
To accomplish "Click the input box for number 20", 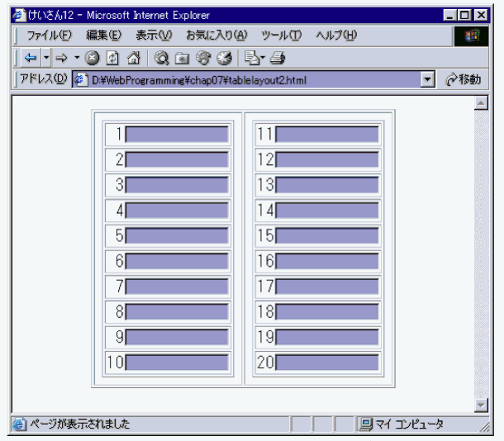I will (x=327, y=363).
